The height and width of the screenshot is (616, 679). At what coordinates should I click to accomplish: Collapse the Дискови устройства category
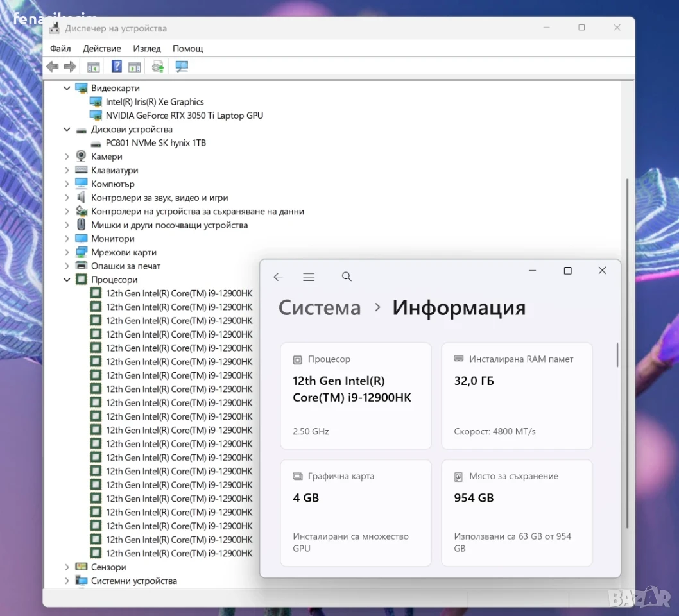pos(67,130)
